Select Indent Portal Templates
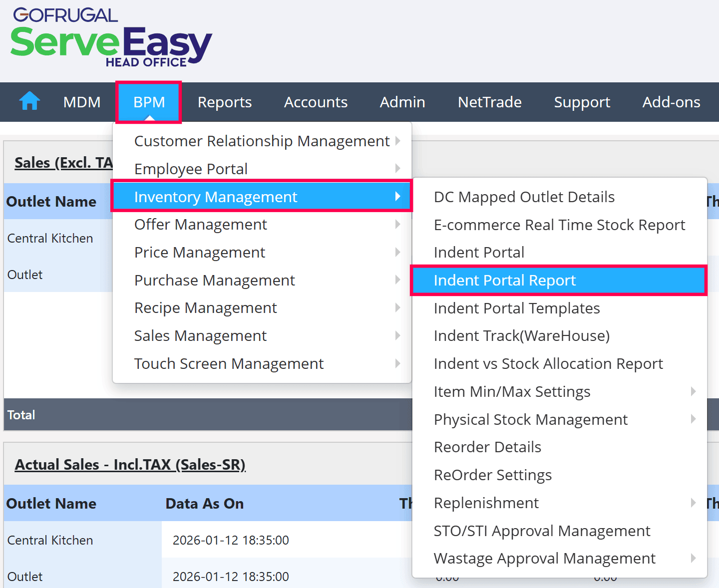 [x=559, y=308]
